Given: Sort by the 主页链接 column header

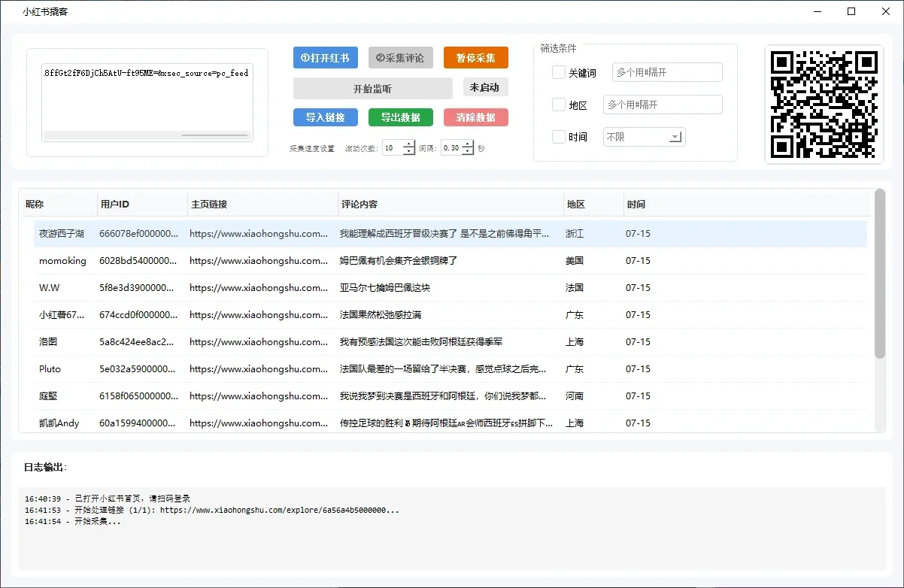Looking at the screenshot, I should click(262, 204).
